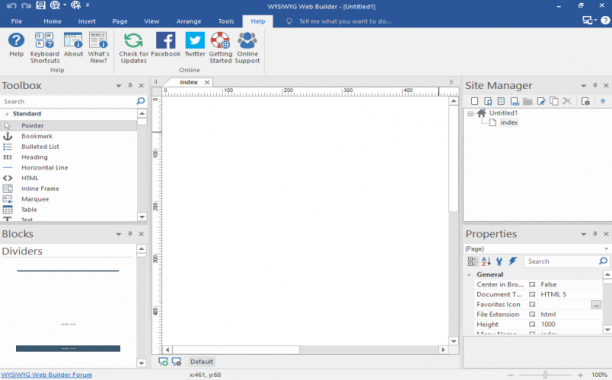Click the manage breakpoints icon below canvas
This screenshot has height=380, width=612.
coord(176,362)
